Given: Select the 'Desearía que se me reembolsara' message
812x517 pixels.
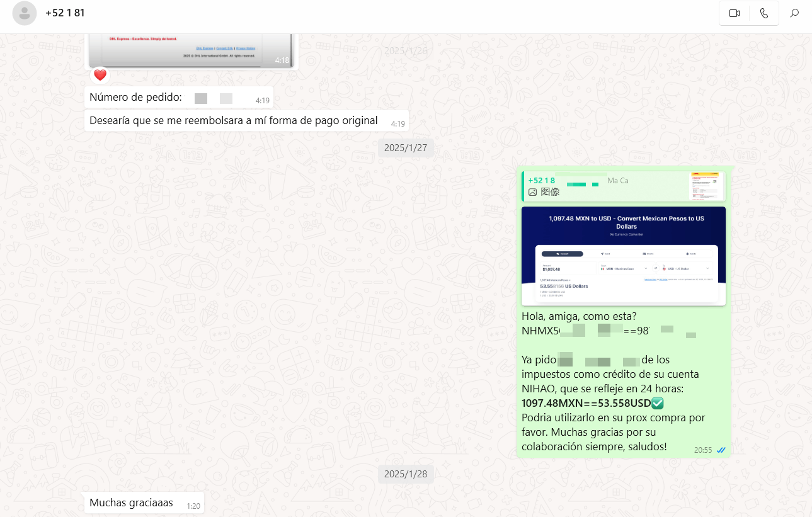Looking at the screenshot, I should tap(246, 120).
